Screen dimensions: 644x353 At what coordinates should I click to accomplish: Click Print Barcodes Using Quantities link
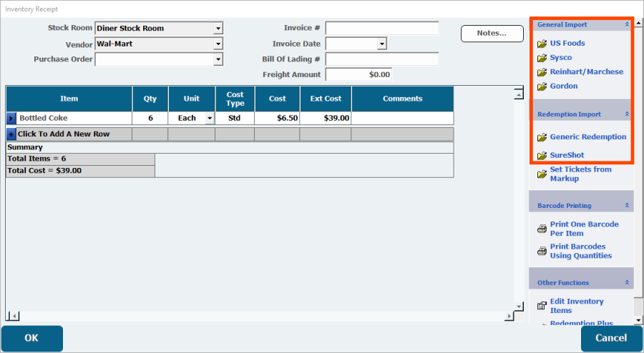coord(580,251)
